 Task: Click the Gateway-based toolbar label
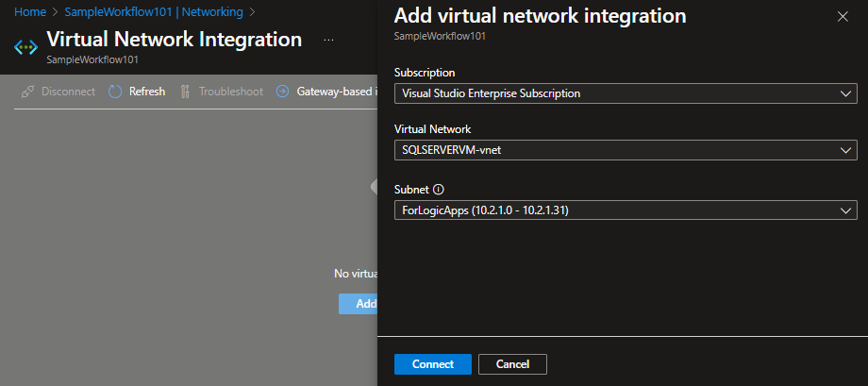[x=337, y=92]
